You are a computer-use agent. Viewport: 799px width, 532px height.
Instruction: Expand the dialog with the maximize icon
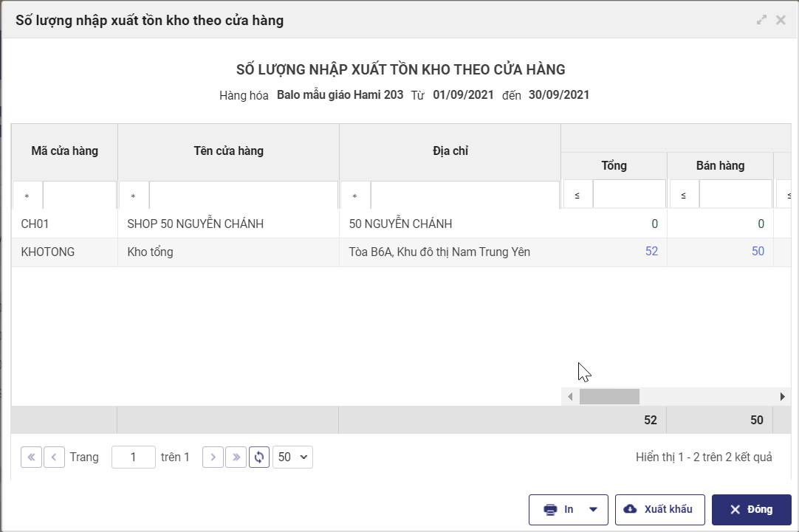pyautogui.click(x=761, y=20)
